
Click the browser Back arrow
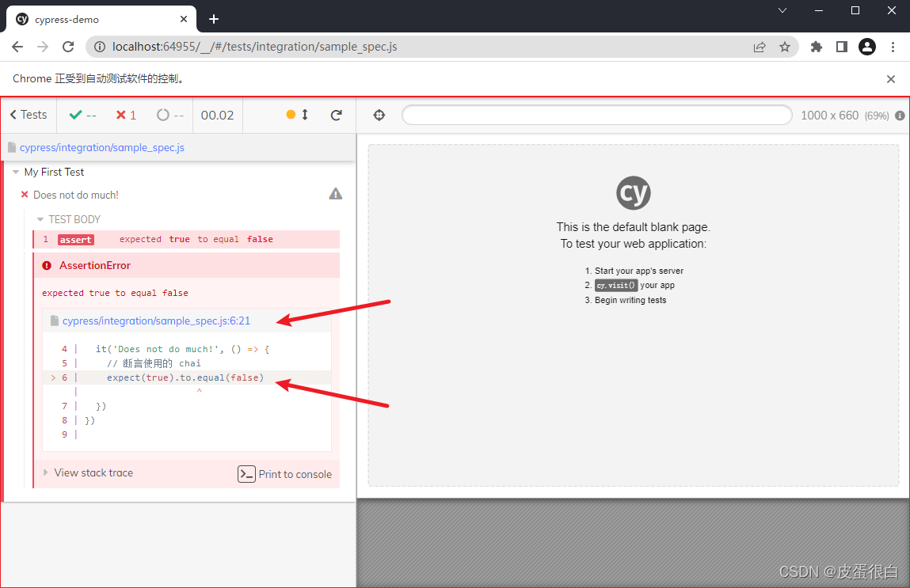point(17,47)
